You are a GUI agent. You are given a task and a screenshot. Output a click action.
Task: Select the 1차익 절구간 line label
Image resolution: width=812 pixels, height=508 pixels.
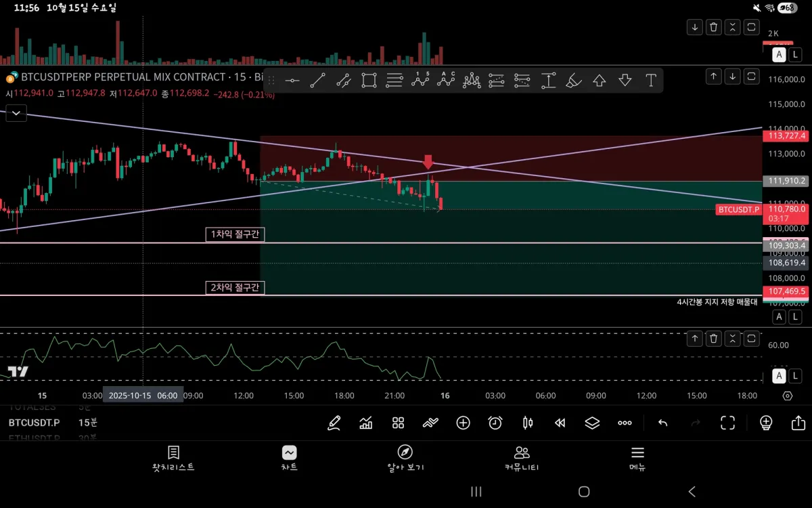tap(235, 234)
